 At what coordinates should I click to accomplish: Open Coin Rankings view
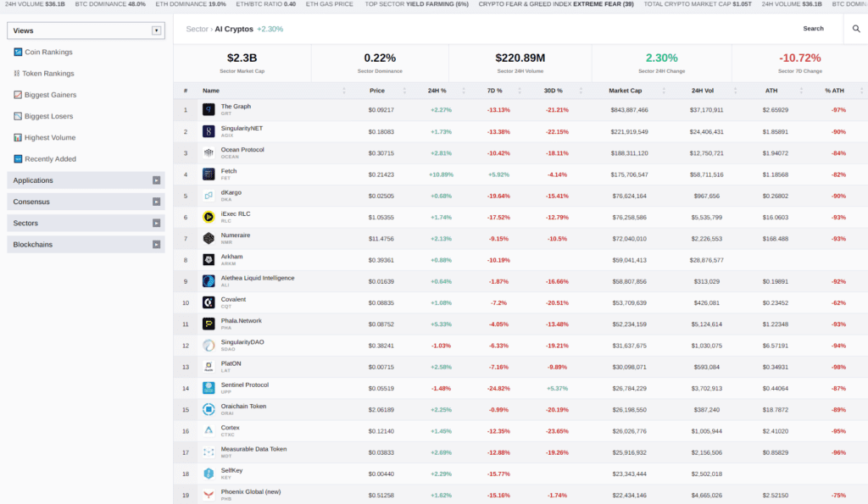(x=48, y=52)
